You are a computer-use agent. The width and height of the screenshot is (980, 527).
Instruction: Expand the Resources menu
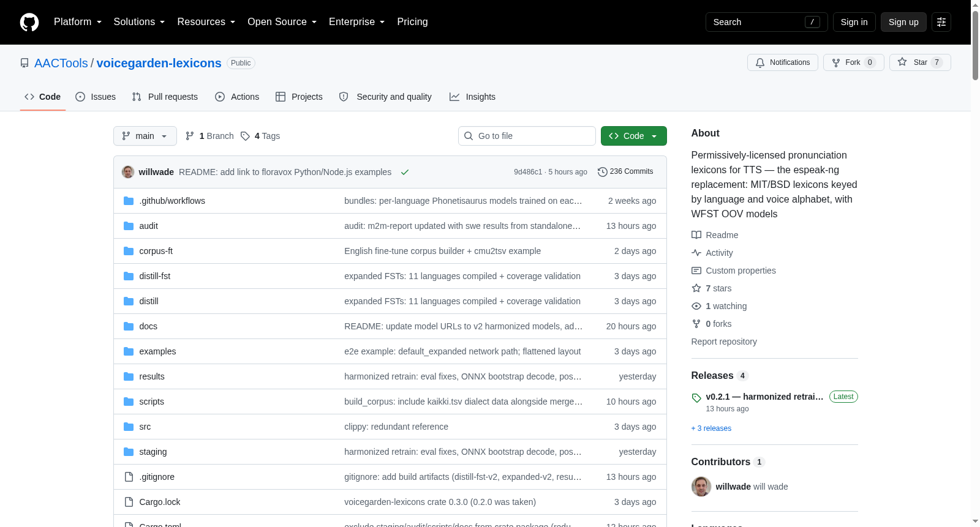click(x=206, y=22)
